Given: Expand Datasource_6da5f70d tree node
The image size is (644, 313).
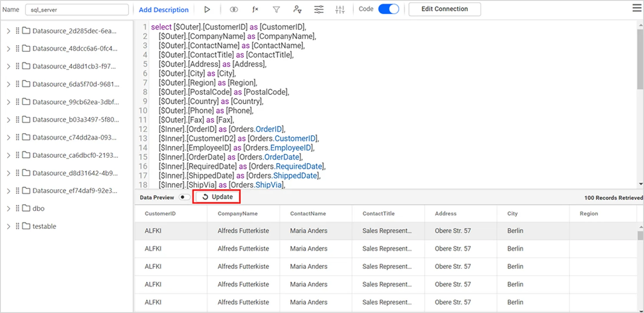Looking at the screenshot, I should tap(8, 84).
